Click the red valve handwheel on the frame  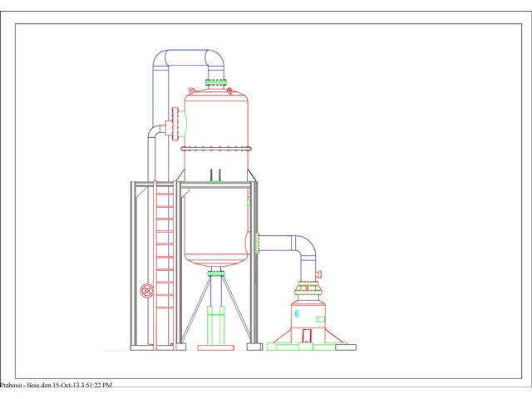[147, 290]
